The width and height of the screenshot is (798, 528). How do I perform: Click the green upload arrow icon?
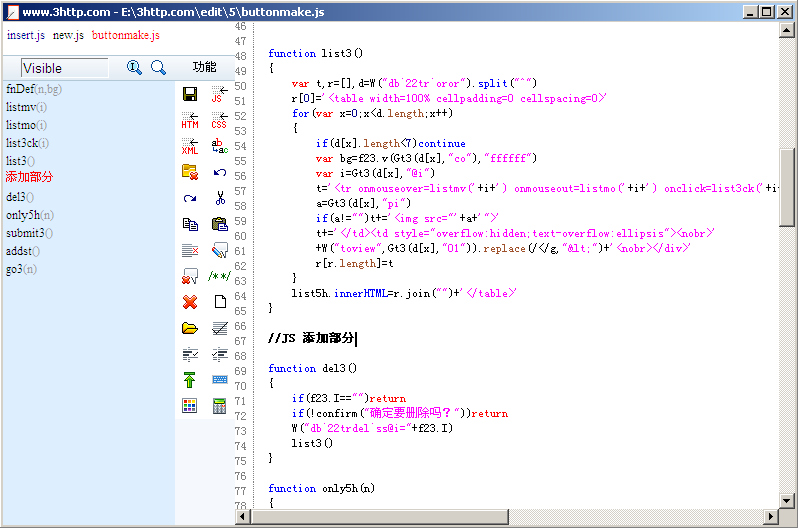[190, 380]
